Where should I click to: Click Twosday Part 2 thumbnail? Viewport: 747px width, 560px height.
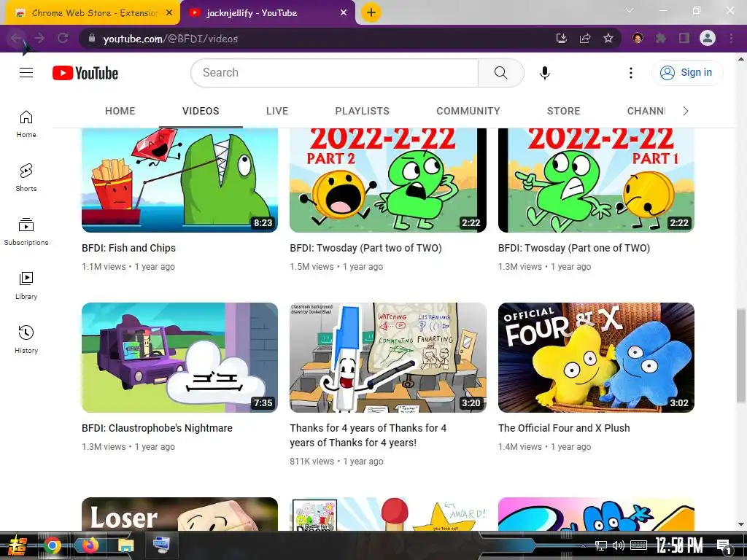point(388,180)
